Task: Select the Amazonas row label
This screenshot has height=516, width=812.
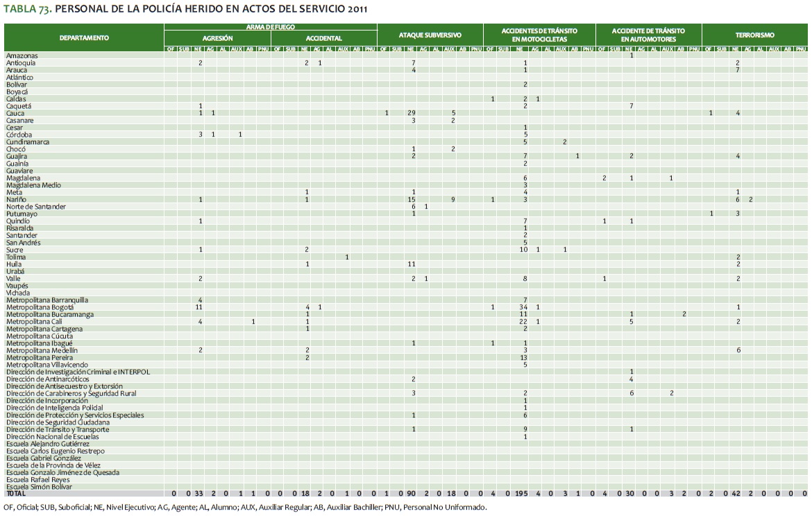Action: [x=22, y=55]
